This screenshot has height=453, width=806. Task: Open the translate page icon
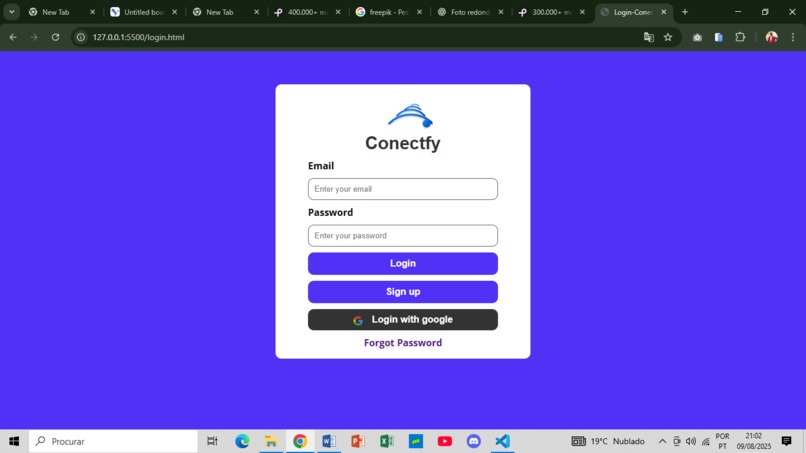649,37
